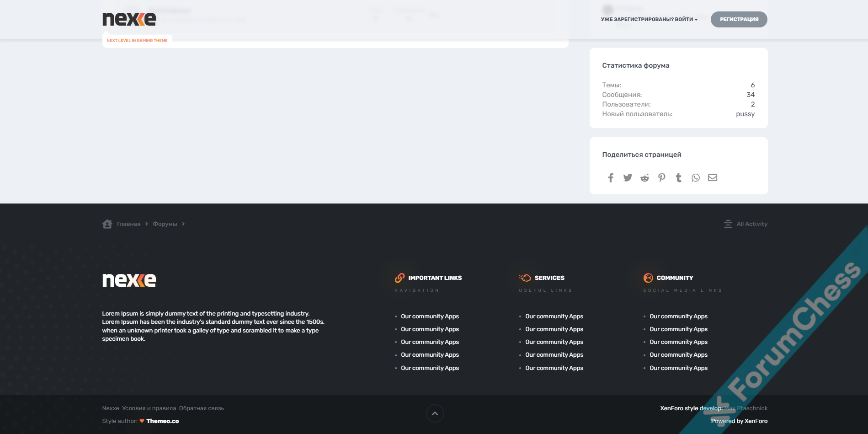Share page via Pinterest icon
The height and width of the screenshot is (434, 868).
click(x=661, y=178)
